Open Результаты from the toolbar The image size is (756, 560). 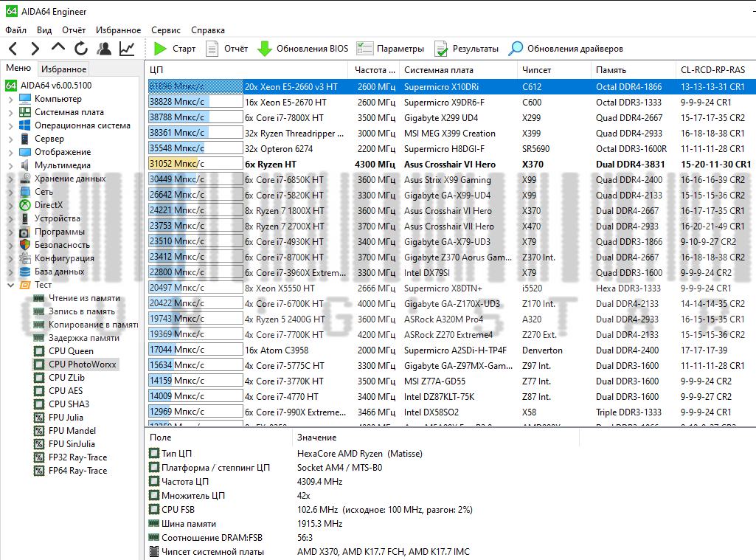pos(467,49)
